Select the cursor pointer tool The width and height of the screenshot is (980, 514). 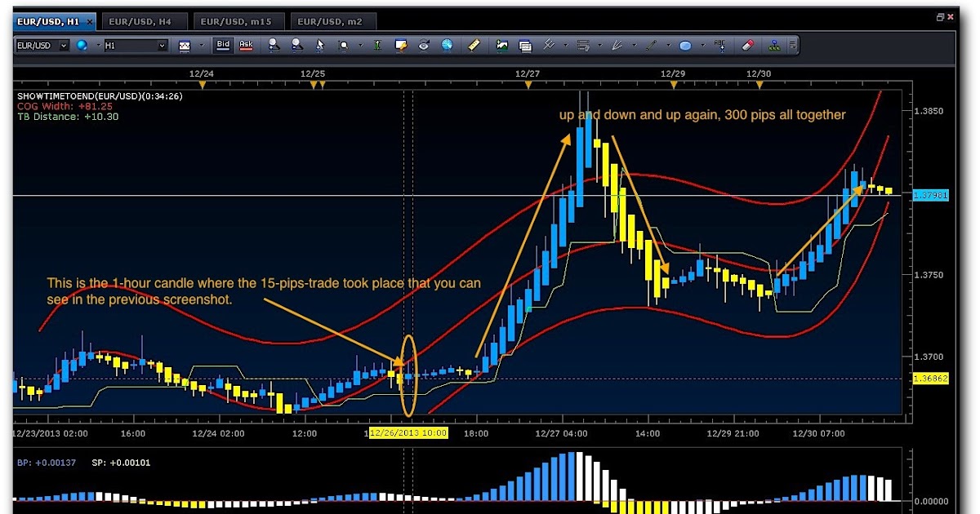(x=320, y=47)
